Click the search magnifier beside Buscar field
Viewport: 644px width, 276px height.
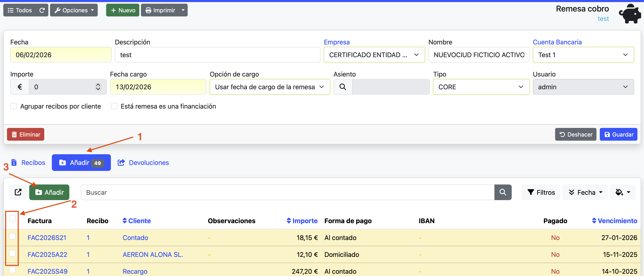(502, 192)
